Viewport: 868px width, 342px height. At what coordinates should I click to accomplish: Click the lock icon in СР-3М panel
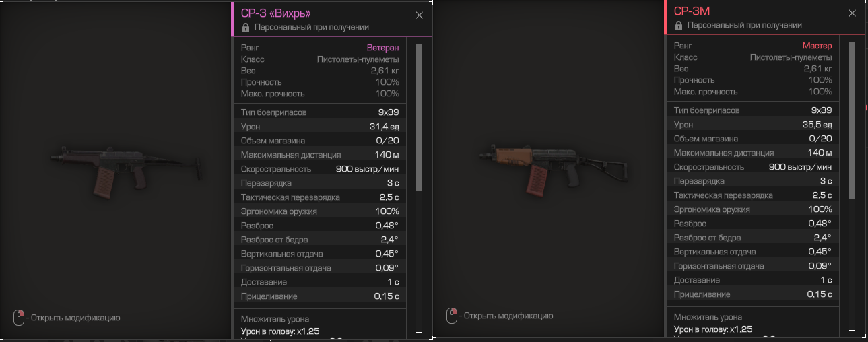pos(679,26)
